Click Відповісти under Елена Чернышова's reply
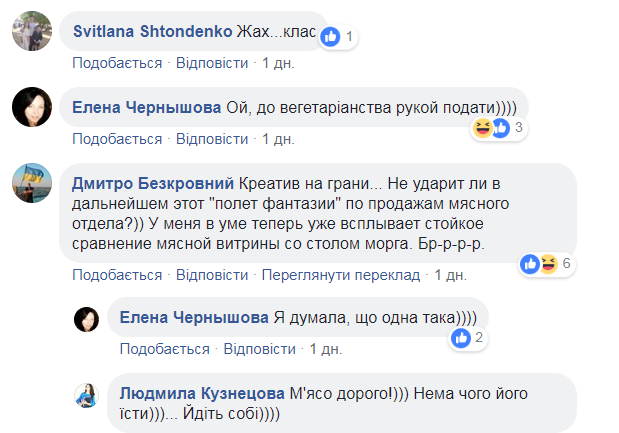The image size is (619, 433). tap(258, 349)
